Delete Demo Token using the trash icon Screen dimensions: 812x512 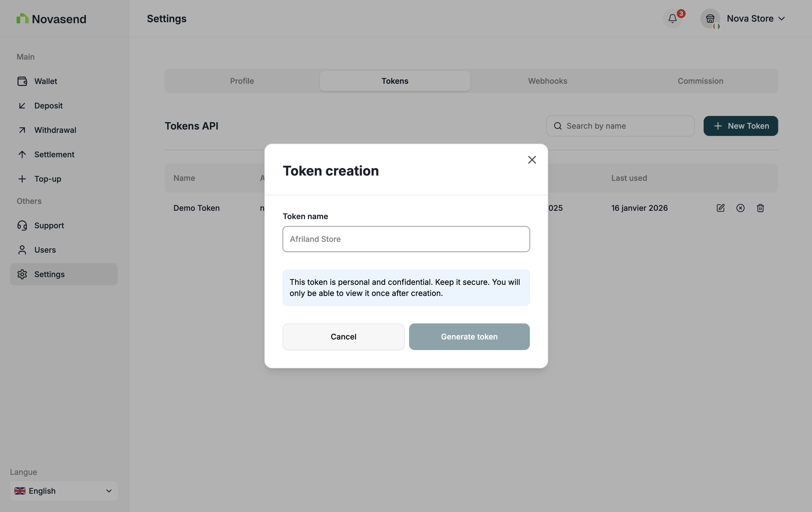click(760, 208)
